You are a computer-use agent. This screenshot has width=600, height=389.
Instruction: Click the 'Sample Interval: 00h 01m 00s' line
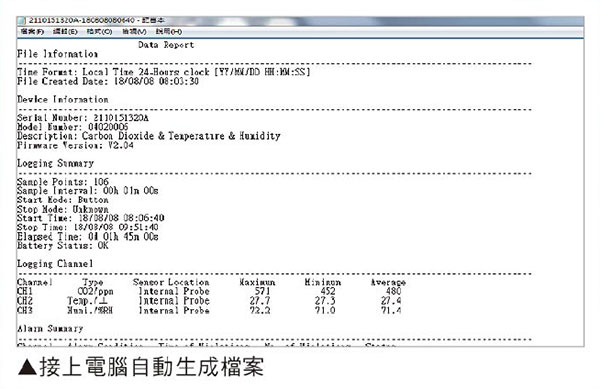tap(88, 190)
